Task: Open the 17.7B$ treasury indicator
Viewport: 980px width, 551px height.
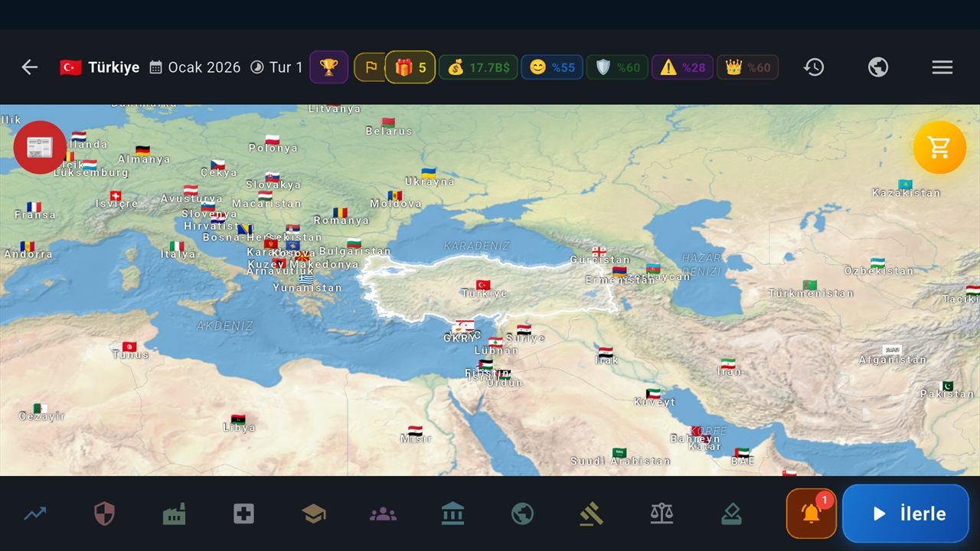Action: click(479, 67)
